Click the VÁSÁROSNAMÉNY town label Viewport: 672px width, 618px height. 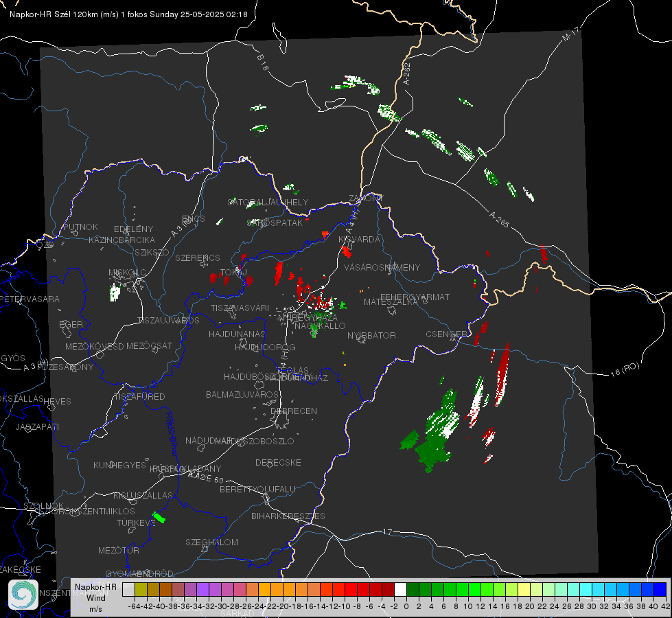(x=382, y=267)
